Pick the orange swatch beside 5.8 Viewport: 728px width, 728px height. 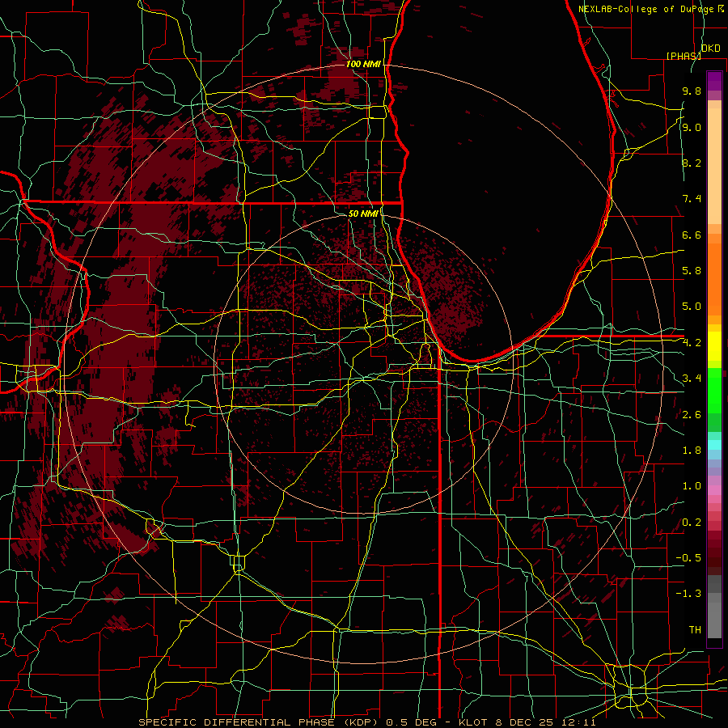[714, 278]
